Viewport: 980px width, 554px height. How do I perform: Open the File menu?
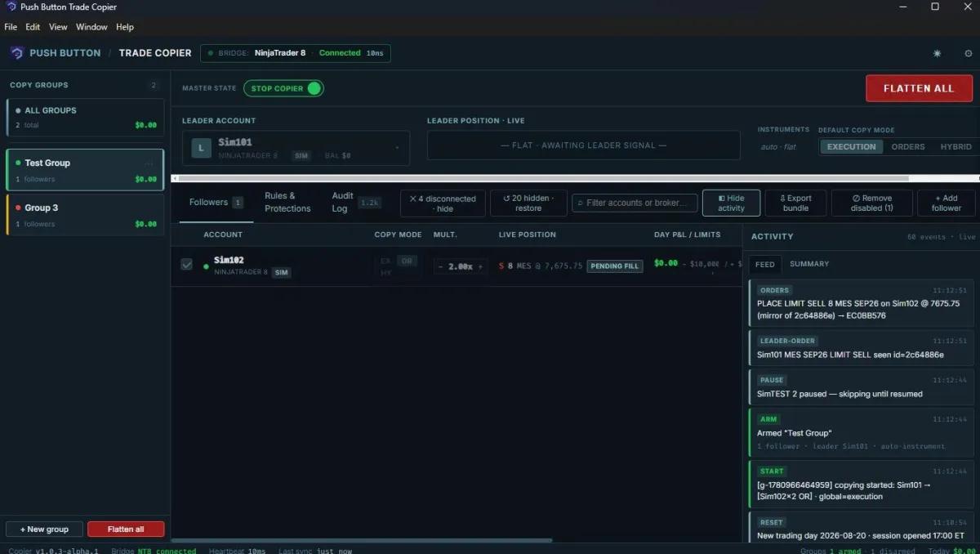pos(11,27)
